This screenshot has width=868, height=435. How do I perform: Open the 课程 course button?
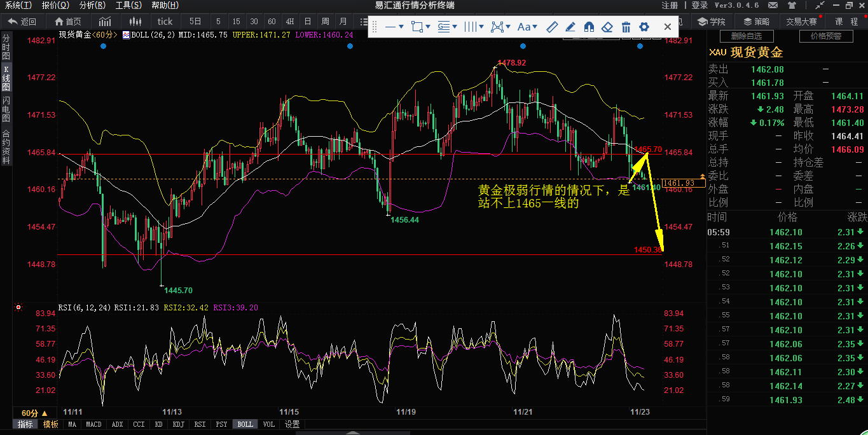[x=847, y=21]
